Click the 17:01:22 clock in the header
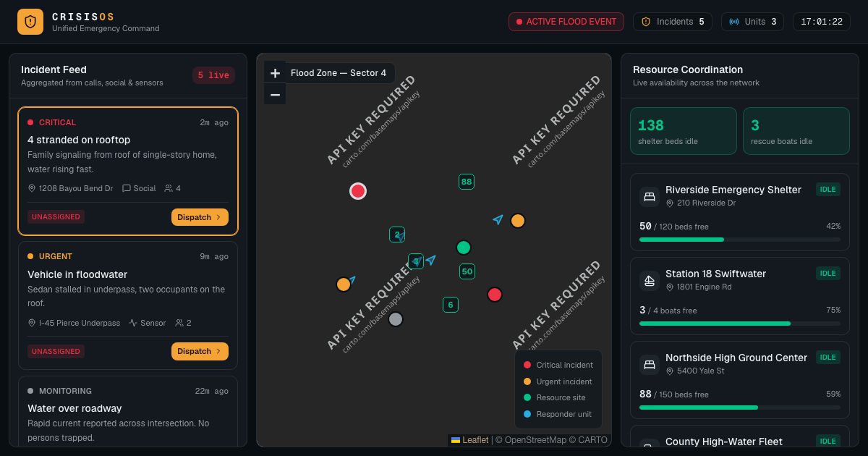 822,22
